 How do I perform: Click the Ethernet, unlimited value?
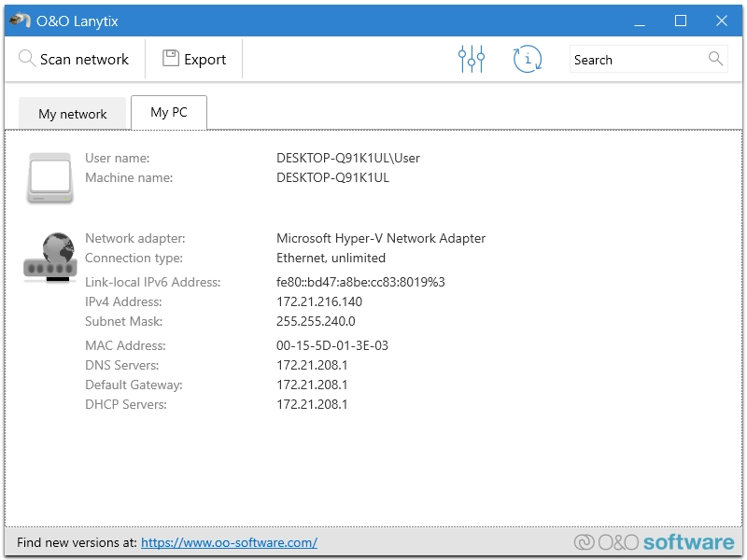point(331,259)
